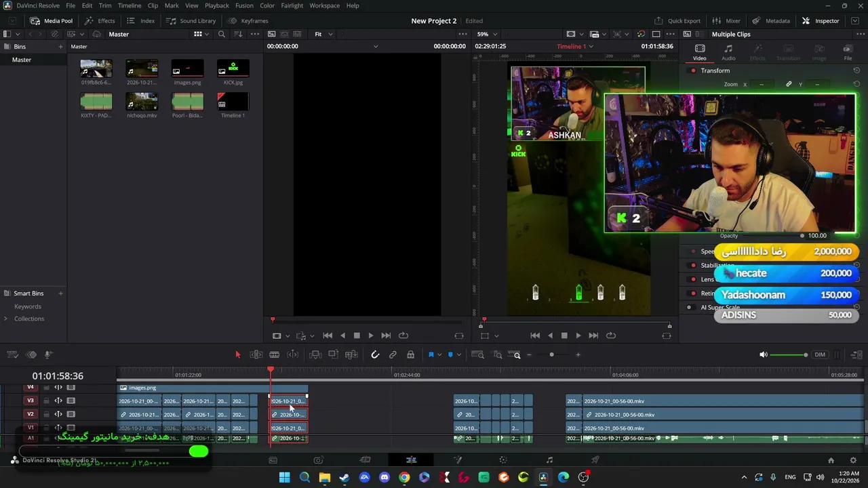Switch inspector to the Audio tab
Viewport: 868px width, 488px height.
coord(728,52)
